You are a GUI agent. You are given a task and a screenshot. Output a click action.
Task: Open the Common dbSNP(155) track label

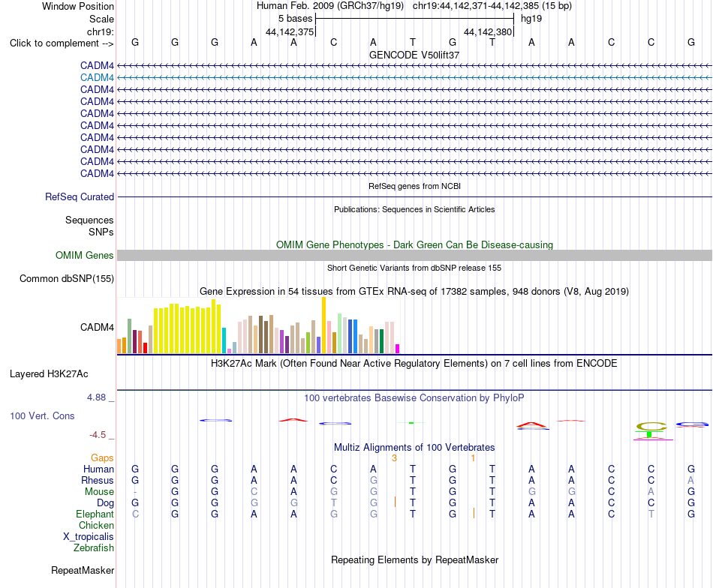[x=66, y=278]
